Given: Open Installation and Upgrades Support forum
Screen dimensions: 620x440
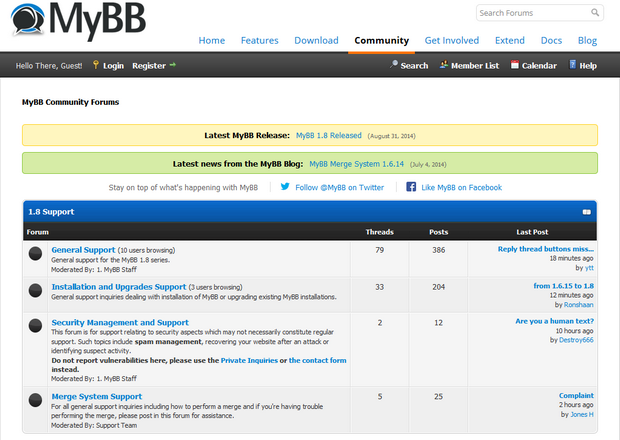Looking at the screenshot, I should (119, 287).
